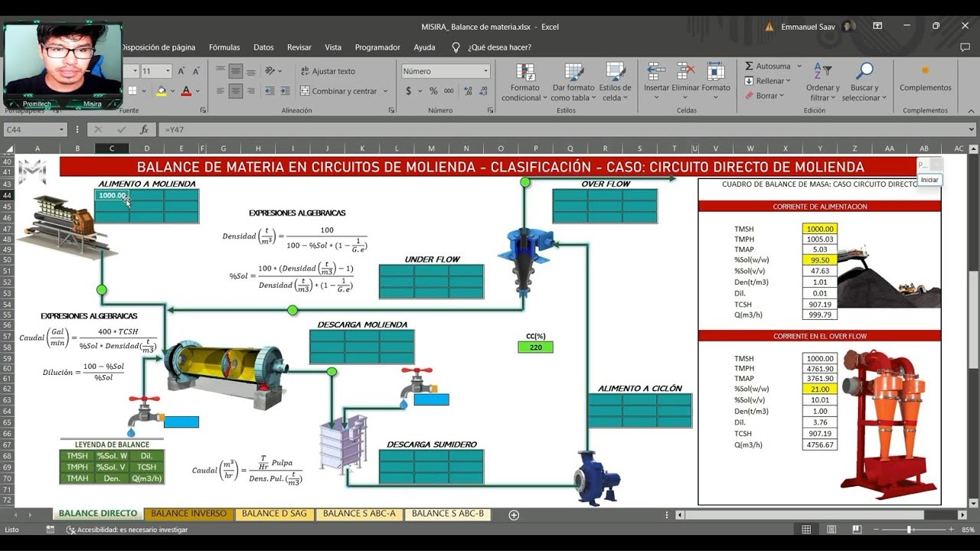Click Accesibilidad: es necesario investigar status
The image size is (980, 551).
click(x=126, y=530)
